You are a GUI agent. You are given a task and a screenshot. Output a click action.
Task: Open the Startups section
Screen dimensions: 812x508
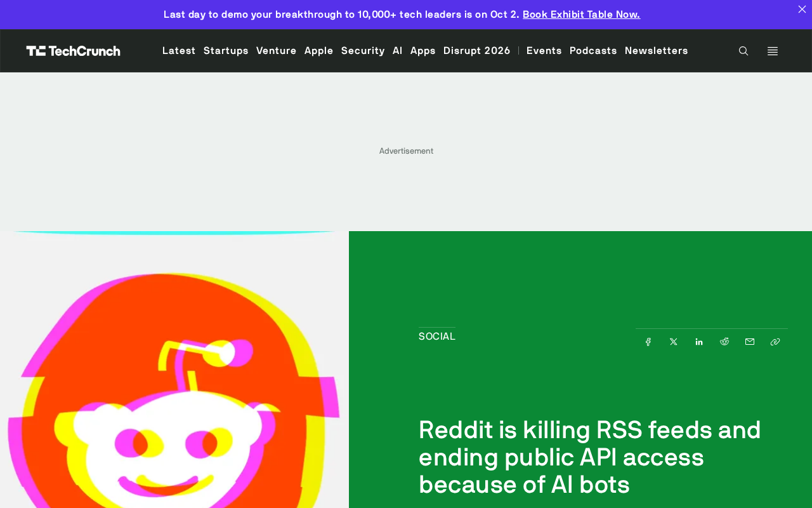[x=226, y=51]
